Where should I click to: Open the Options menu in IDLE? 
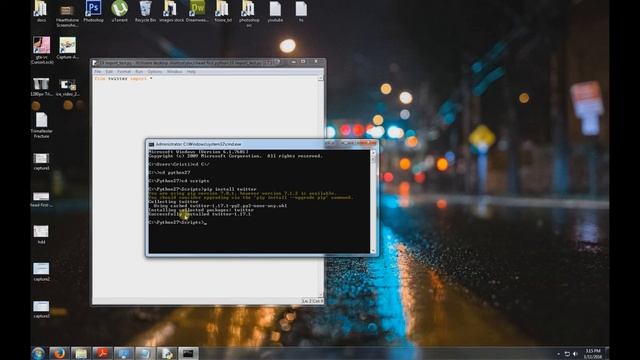pyautogui.click(x=155, y=71)
